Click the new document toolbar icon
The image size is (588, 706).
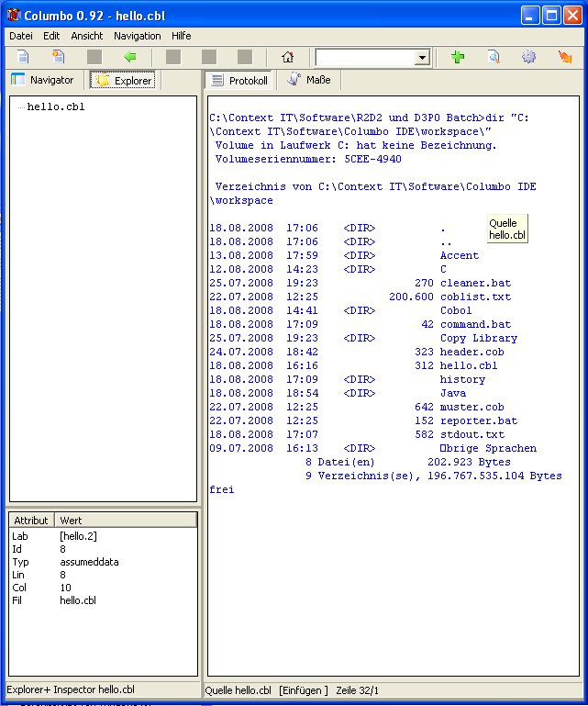click(23, 57)
